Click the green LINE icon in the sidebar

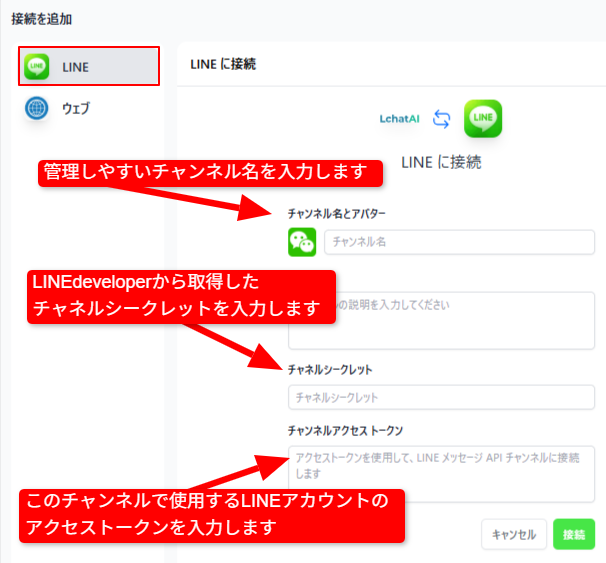[37, 67]
